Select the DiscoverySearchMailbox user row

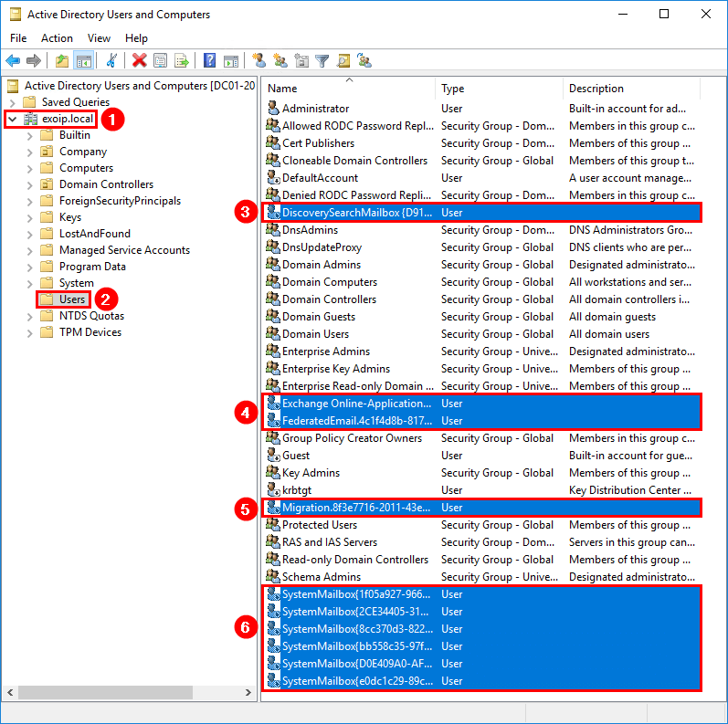[x=481, y=213]
